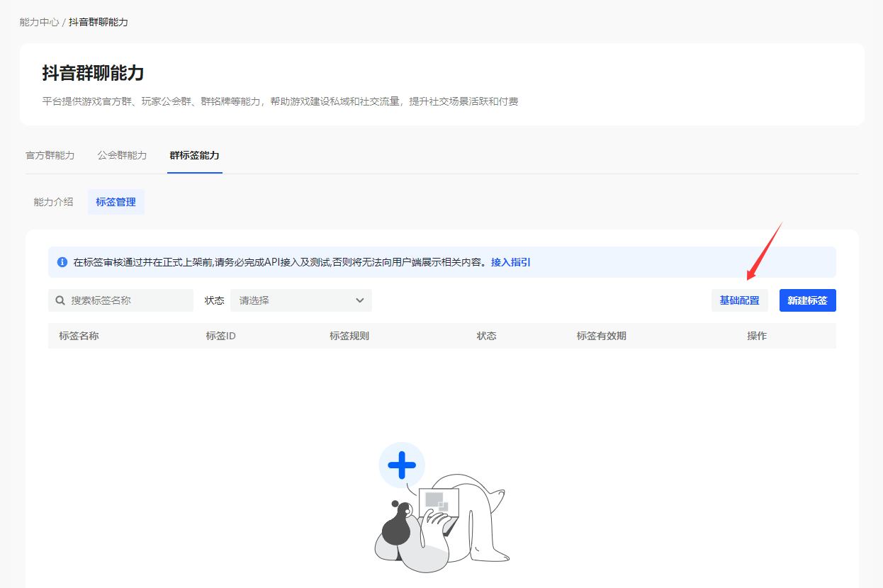Screen dimensions: 883x588
Task: Open the 接入指引 link
Action: 510,262
